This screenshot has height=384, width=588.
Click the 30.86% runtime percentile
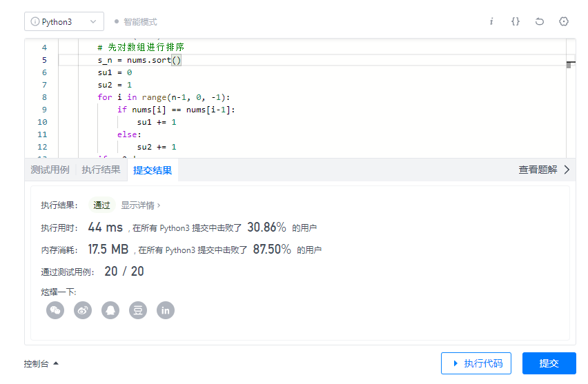(266, 228)
